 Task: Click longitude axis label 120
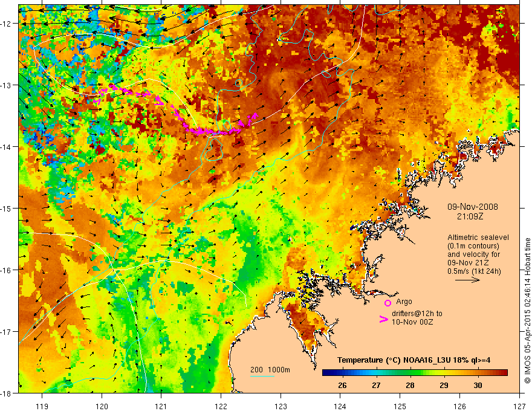point(102,406)
